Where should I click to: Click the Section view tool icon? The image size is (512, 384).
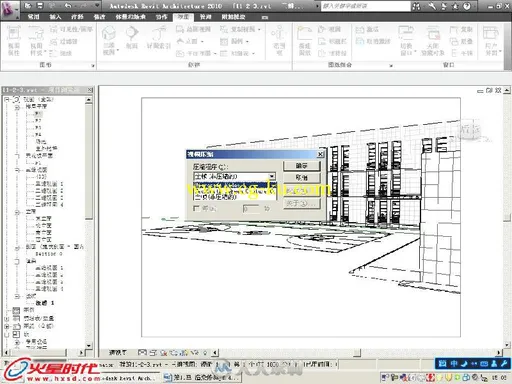[x=132, y=33]
